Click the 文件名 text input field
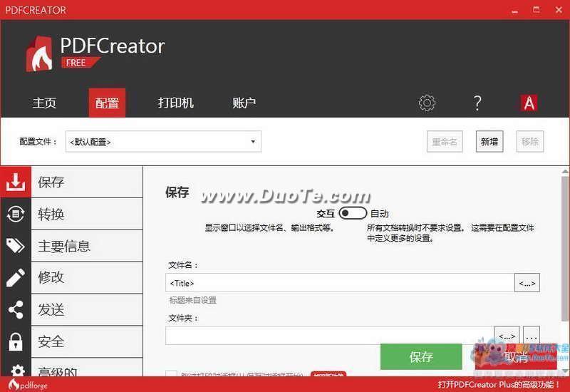This screenshot has height=392, width=570. pos(339,283)
